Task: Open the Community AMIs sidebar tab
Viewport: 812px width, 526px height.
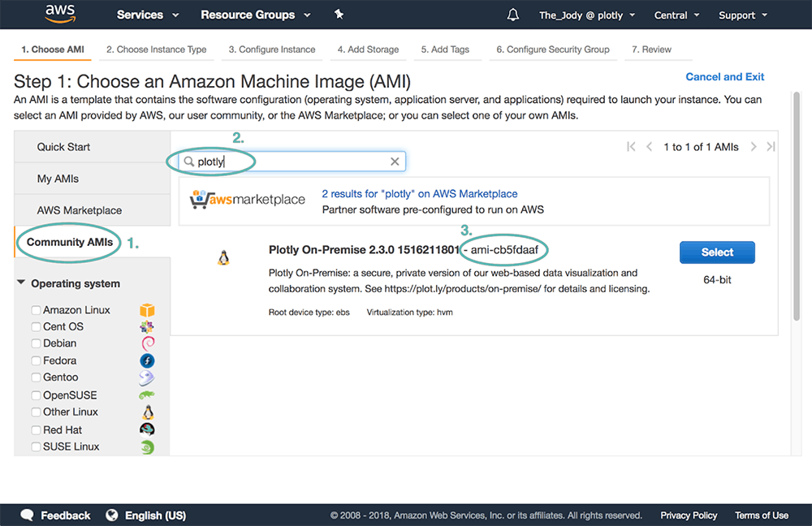Action: (x=93, y=242)
